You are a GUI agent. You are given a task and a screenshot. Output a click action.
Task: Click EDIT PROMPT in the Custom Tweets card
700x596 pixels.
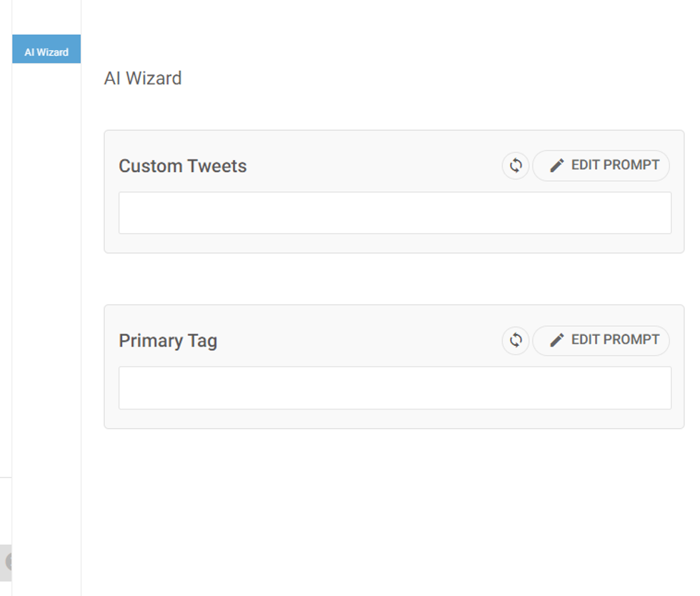pyautogui.click(x=601, y=165)
